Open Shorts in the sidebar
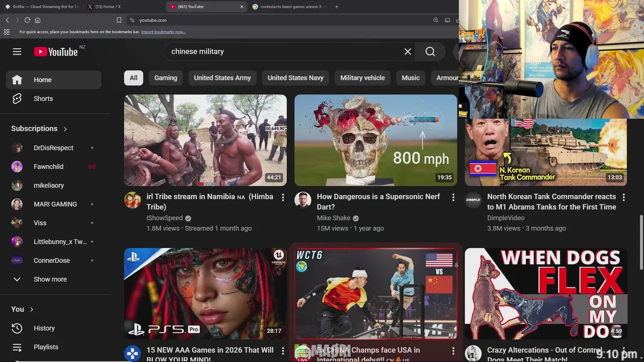Screen dimensions: 644x362 pos(53,99)
